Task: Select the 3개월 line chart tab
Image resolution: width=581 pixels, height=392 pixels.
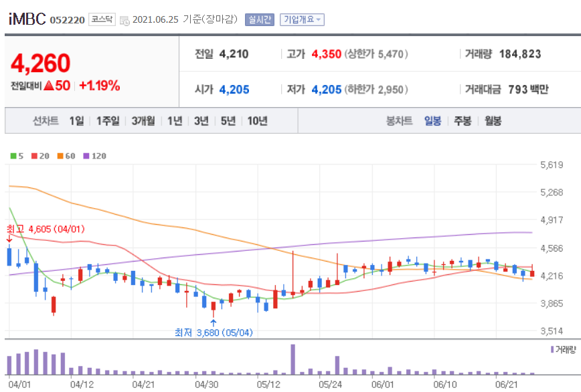Action: coord(143,120)
